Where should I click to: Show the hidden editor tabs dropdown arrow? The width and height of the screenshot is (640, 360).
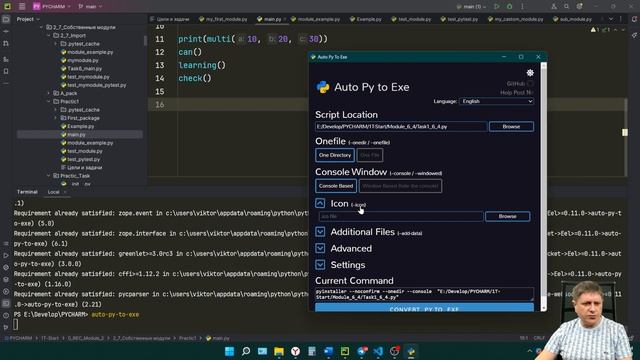tap(611, 19)
